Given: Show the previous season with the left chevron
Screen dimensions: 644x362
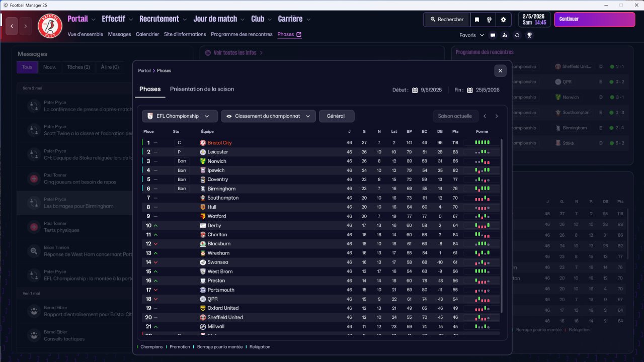Looking at the screenshot, I should point(485,116).
